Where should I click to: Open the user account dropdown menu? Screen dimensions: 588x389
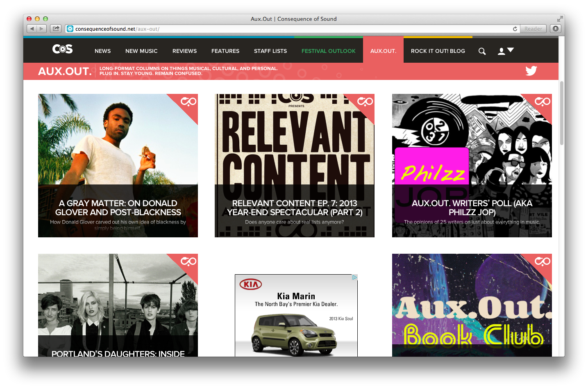506,51
